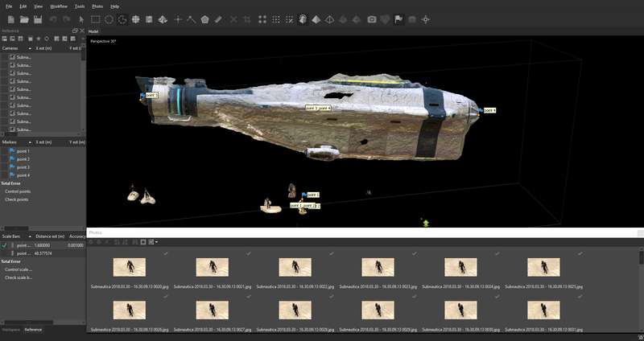Open photo thumbnail ending 0030.jpg
This screenshot has width=644, height=341.
coord(460,310)
